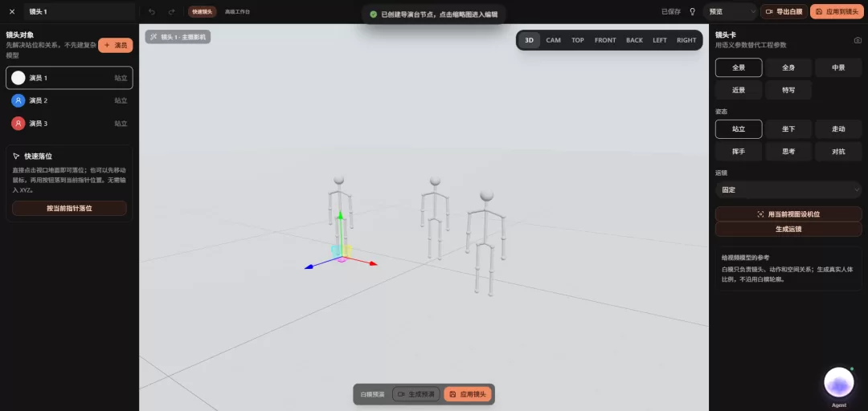Click the blue Z-axis gizmo arrow
The width and height of the screenshot is (868, 411).
309,267
